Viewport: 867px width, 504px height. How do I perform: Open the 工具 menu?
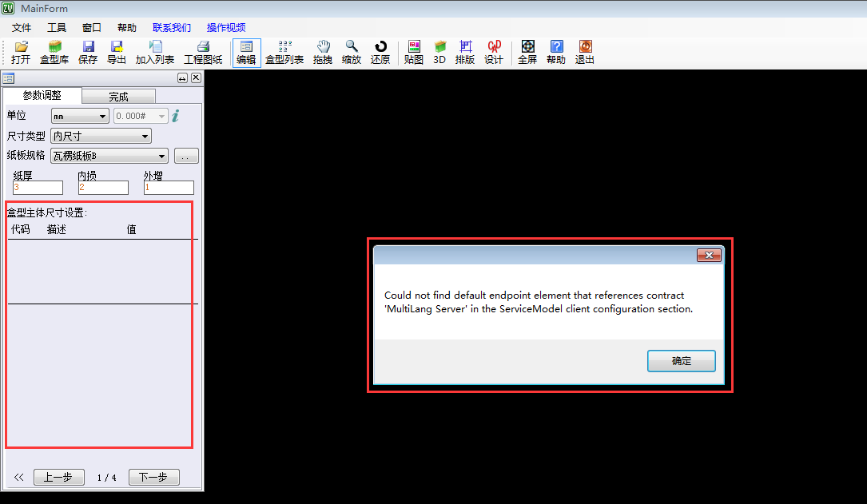tap(56, 27)
